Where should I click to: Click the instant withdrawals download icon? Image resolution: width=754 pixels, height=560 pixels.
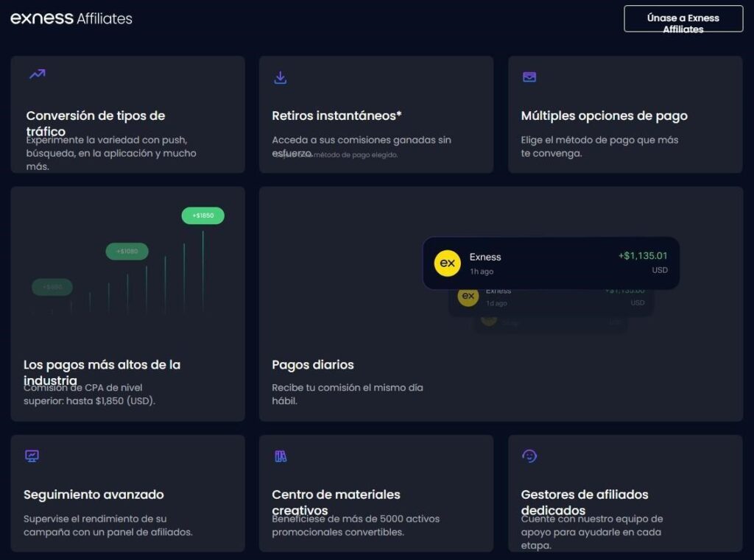coord(281,76)
